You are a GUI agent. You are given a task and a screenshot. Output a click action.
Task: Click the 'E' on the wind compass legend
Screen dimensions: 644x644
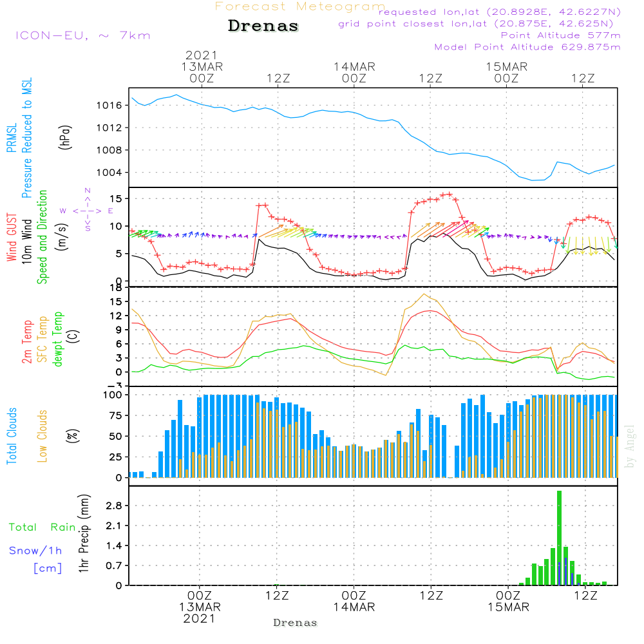click(111, 211)
